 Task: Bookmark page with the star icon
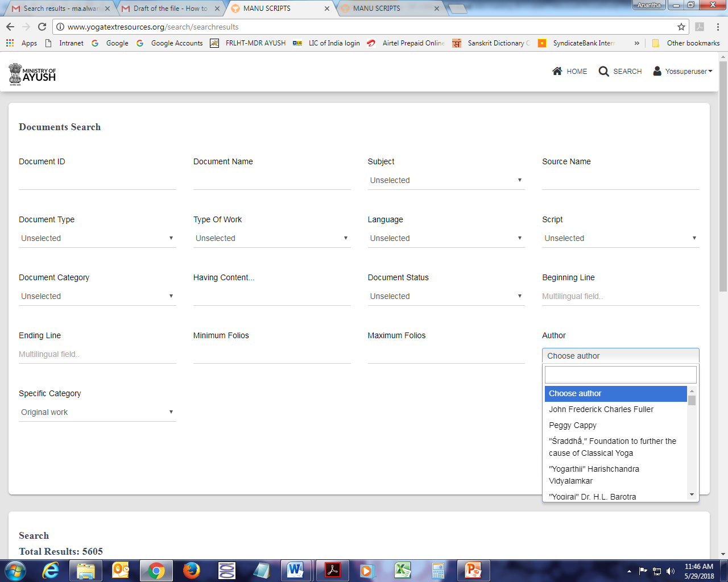(x=681, y=27)
